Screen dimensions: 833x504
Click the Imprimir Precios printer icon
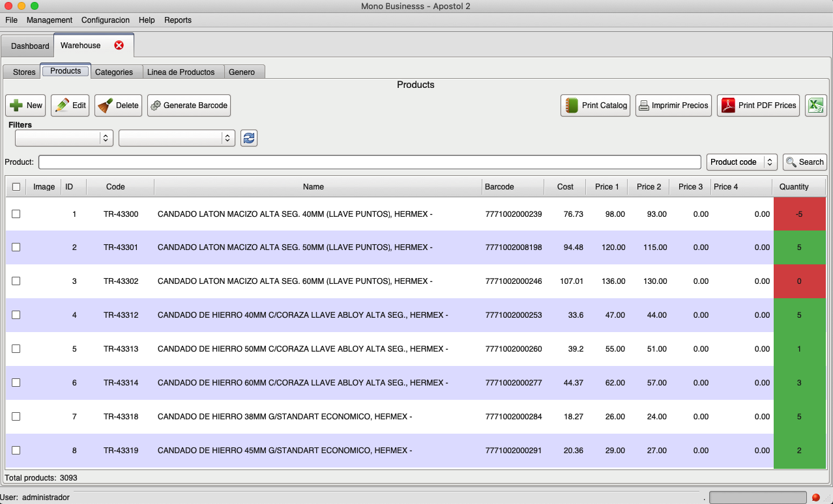(x=643, y=105)
